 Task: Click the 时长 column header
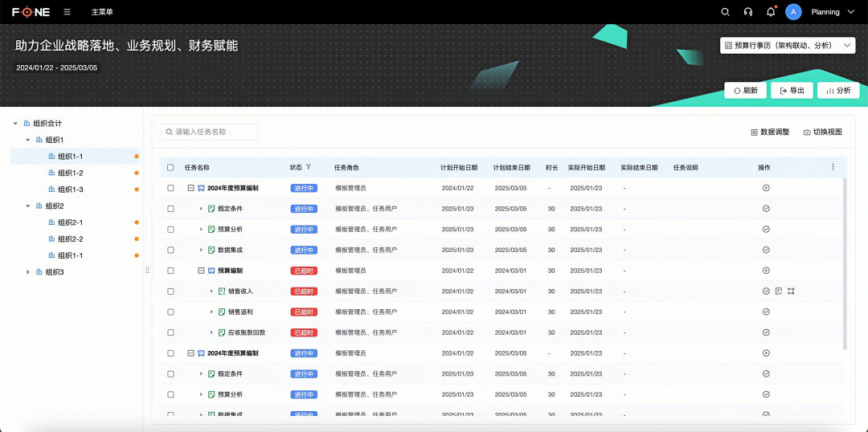[551, 167]
